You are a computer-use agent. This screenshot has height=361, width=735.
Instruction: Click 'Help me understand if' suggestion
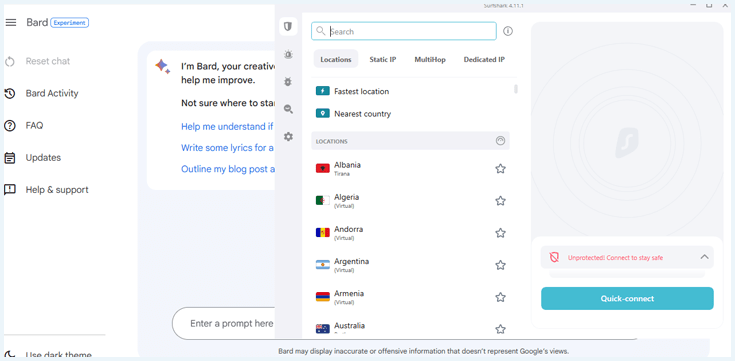point(227,126)
